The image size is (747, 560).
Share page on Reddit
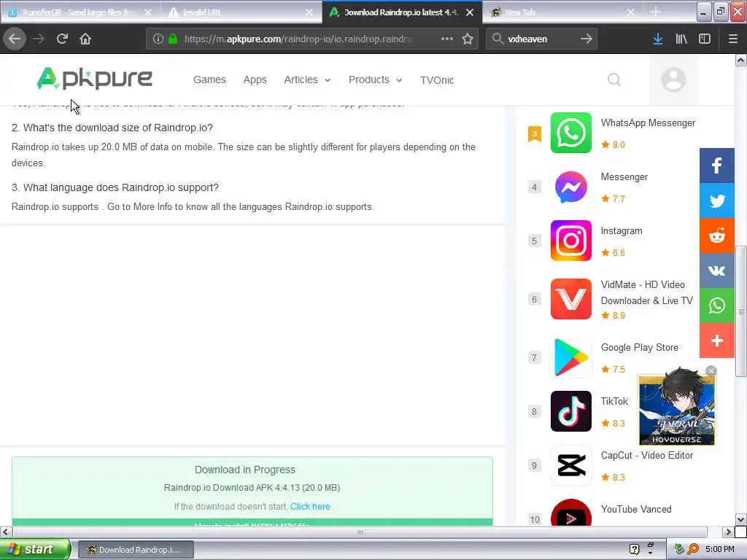tap(716, 236)
